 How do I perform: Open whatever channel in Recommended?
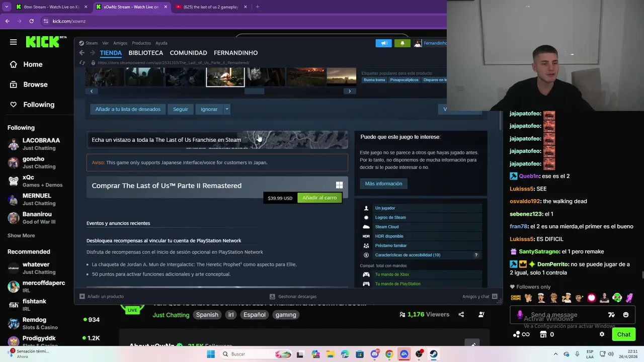click(37, 268)
